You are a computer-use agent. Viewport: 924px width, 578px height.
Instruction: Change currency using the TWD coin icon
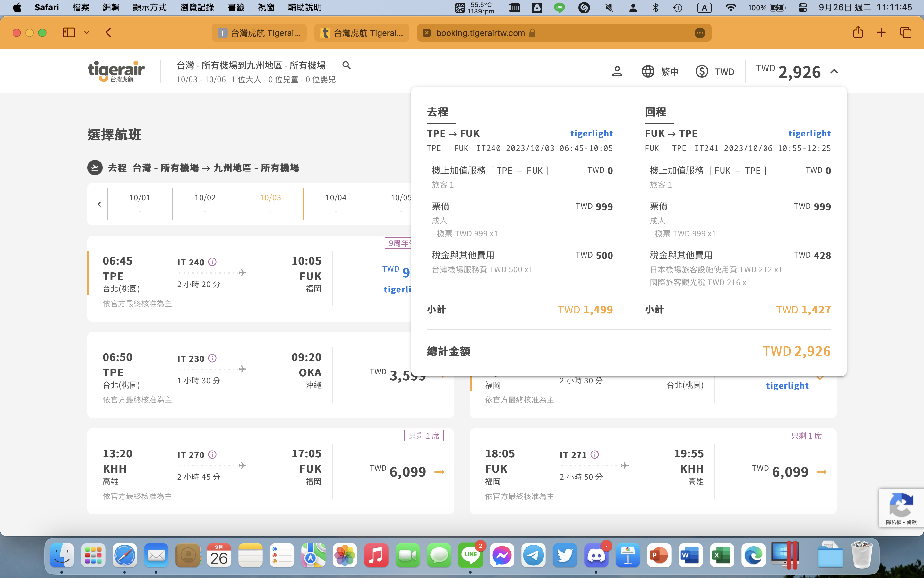(715, 72)
